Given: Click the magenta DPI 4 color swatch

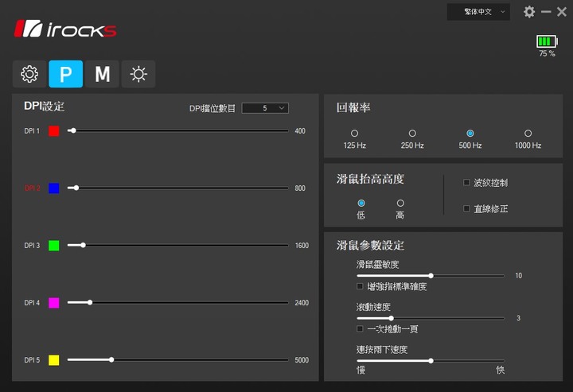Looking at the screenshot, I should [54, 303].
